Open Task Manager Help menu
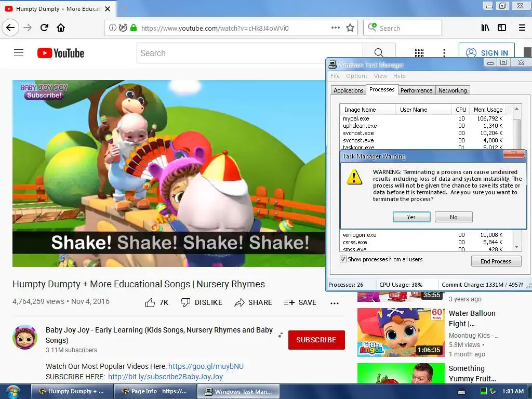The height and width of the screenshot is (399, 532). click(x=400, y=76)
